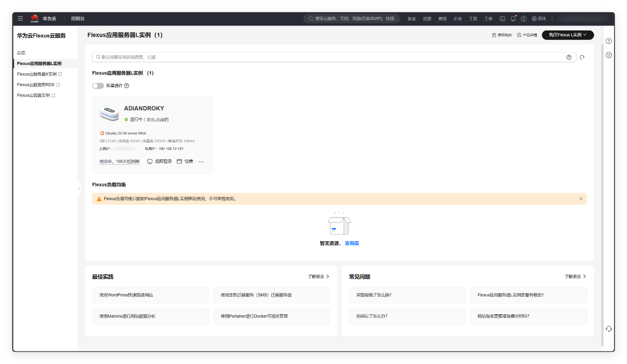This screenshot has width=627, height=364.
Task: Open Flexus云数据库RDS in sidebar
Action: coord(36,85)
